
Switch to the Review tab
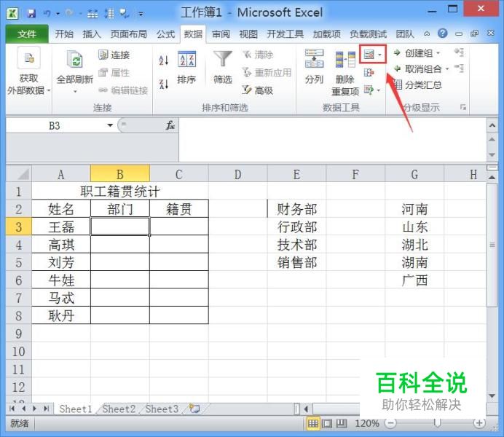(221, 34)
